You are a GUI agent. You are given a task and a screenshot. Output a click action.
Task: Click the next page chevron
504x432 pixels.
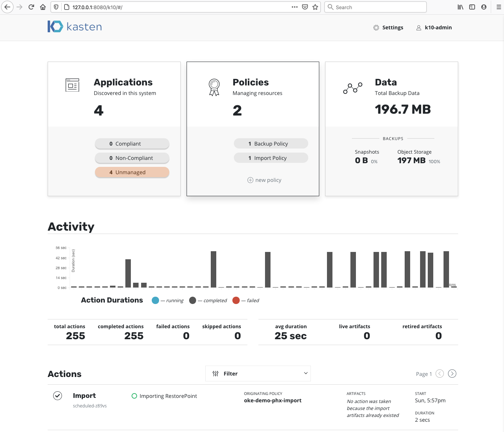point(452,373)
